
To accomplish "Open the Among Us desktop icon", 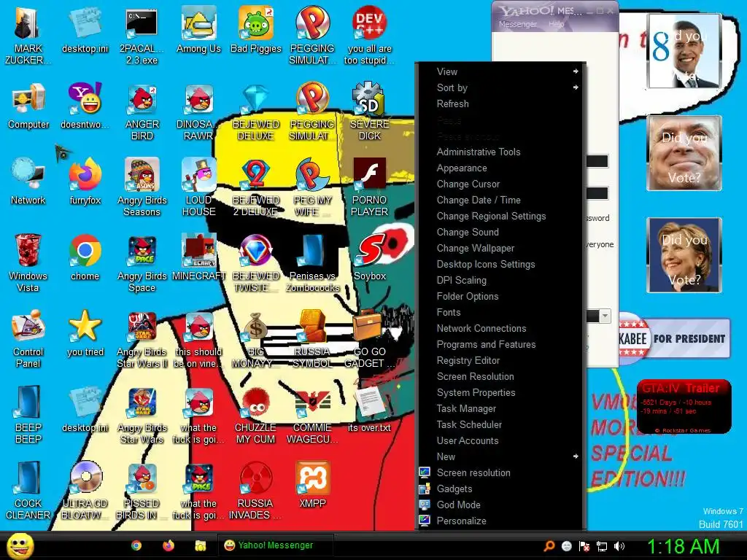I will [x=198, y=28].
